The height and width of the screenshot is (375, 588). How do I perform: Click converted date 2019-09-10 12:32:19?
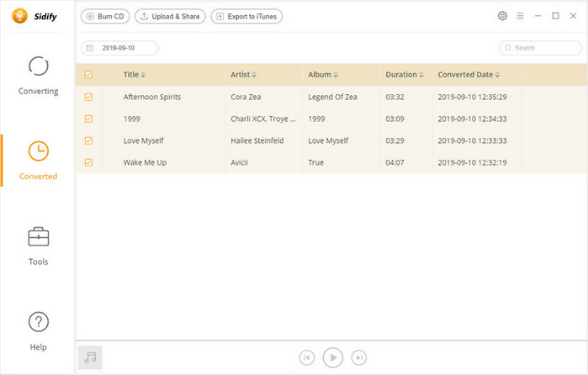(x=472, y=162)
